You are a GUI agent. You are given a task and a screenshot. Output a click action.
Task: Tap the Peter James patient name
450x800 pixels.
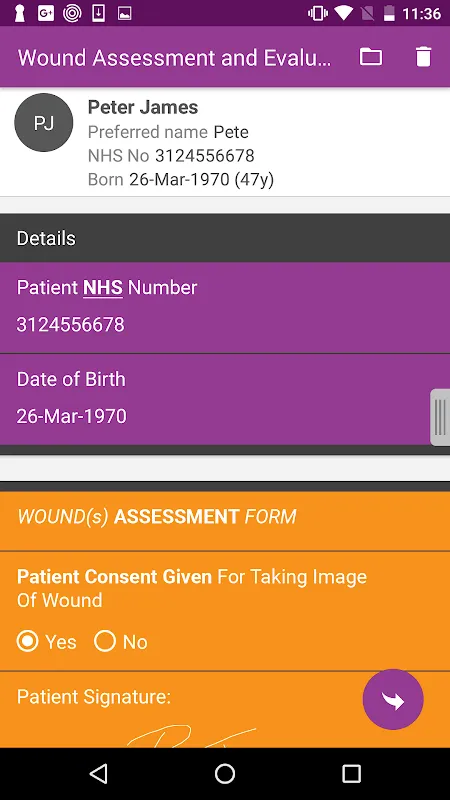(x=143, y=107)
